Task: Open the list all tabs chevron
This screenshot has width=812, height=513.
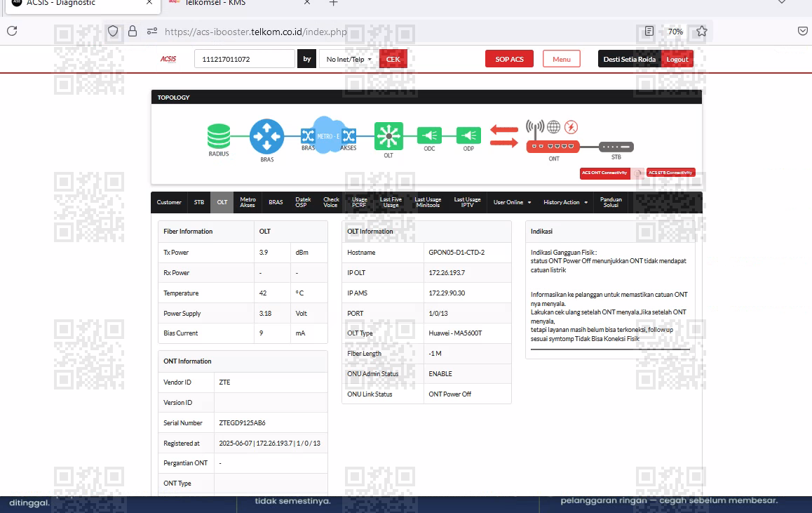Action: 782,2
